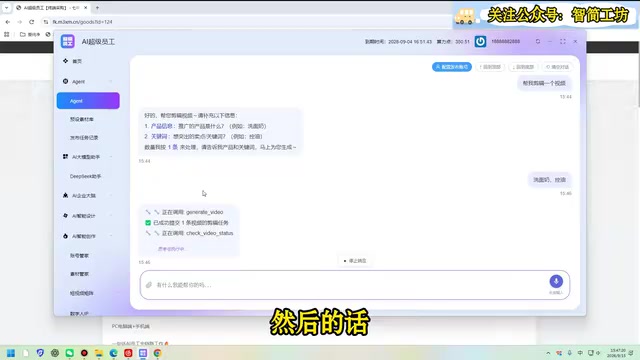640x360 pixels.
Task: Click the browser address bar URL
Action: [x=82, y=22]
